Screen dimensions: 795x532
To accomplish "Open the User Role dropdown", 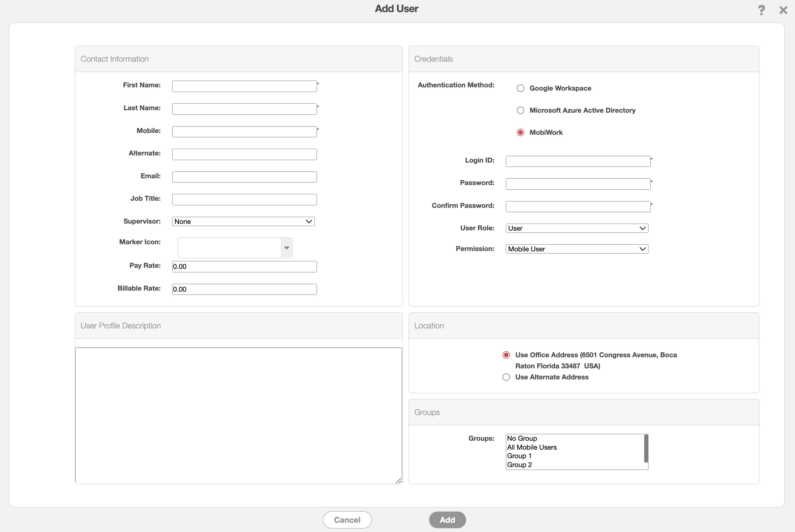I will [577, 228].
